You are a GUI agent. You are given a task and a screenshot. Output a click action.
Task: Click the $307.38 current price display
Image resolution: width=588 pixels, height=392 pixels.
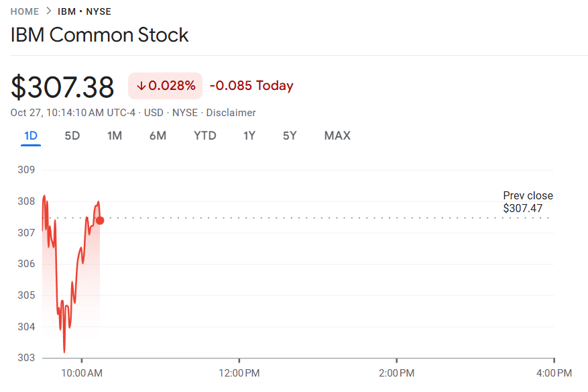tap(62, 86)
